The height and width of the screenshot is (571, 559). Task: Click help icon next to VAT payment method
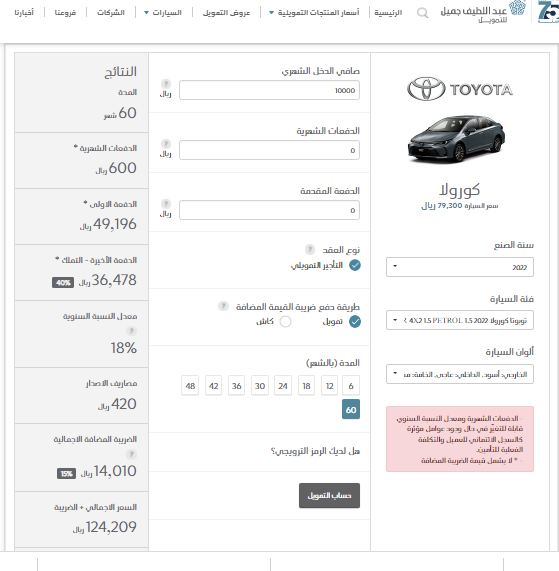coord(223,306)
